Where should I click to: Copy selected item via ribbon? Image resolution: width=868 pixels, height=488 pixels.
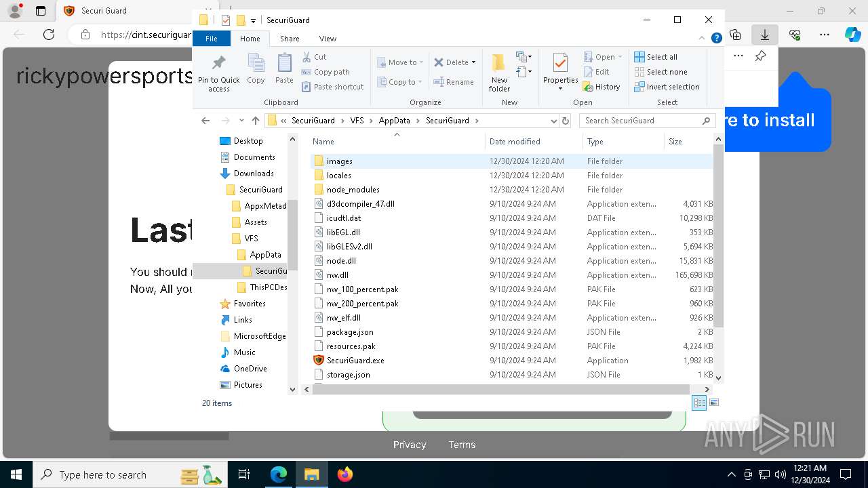[x=256, y=69]
